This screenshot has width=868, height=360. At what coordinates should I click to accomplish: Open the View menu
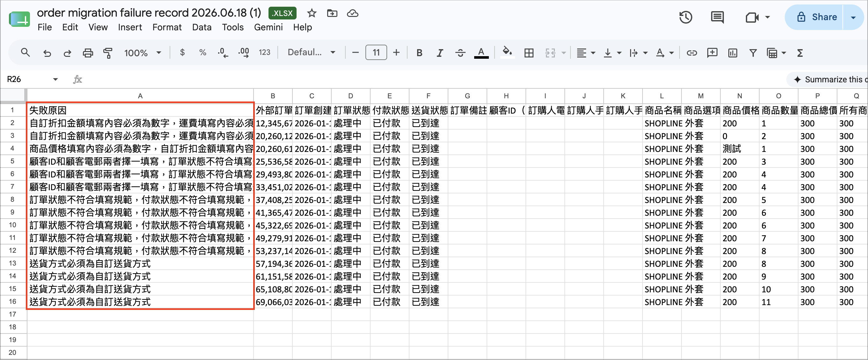(x=98, y=27)
